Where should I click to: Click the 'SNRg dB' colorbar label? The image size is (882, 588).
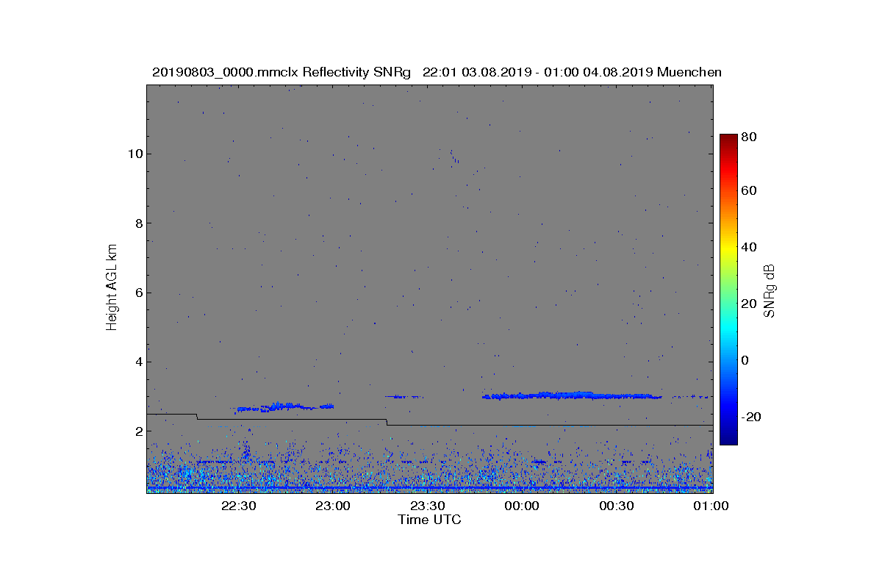click(x=770, y=290)
